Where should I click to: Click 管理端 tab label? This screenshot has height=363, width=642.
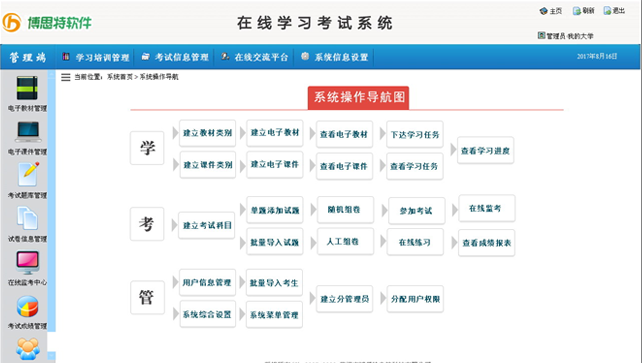[x=28, y=57]
